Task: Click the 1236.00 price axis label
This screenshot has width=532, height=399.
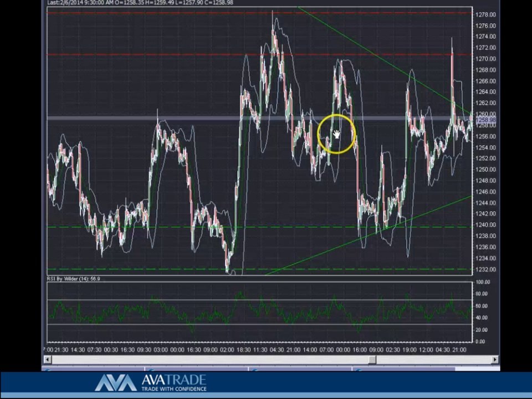Action: (x=486, y=247)
